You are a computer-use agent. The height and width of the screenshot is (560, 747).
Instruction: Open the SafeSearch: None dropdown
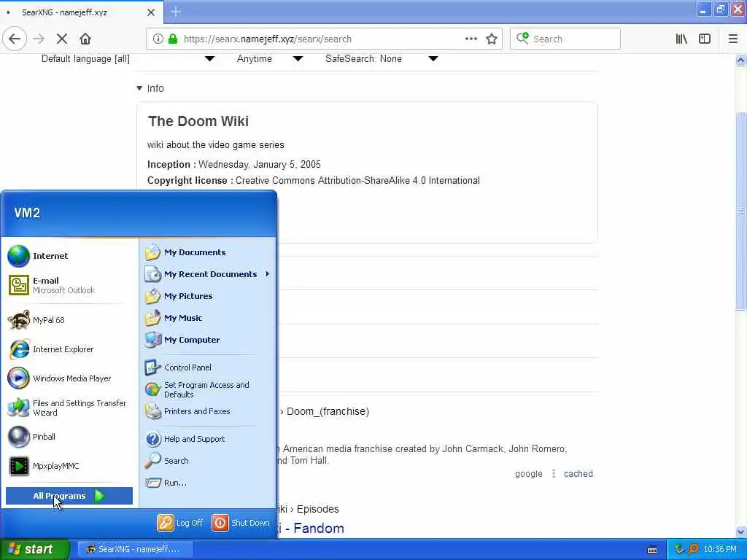(381, 58)
